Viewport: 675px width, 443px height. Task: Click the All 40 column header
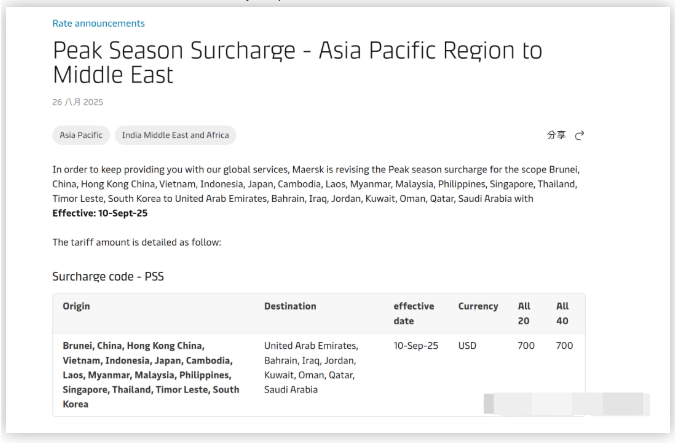[562, 313]
